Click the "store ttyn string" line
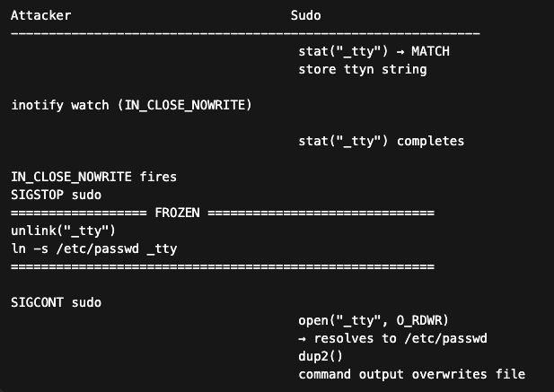 click(362, 69)
